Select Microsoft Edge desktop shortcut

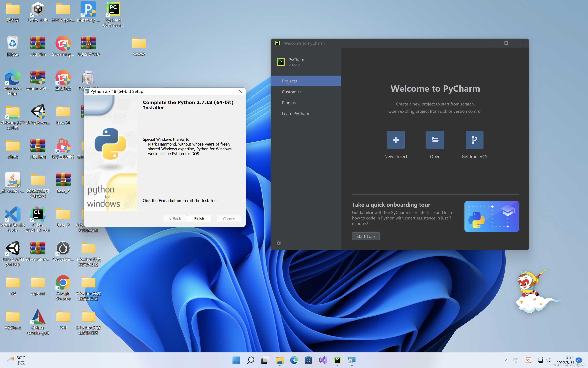[12, 83]
